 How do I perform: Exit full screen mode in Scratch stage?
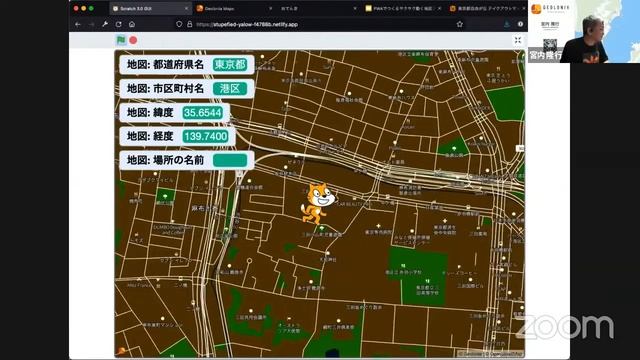tap(518, 40)
